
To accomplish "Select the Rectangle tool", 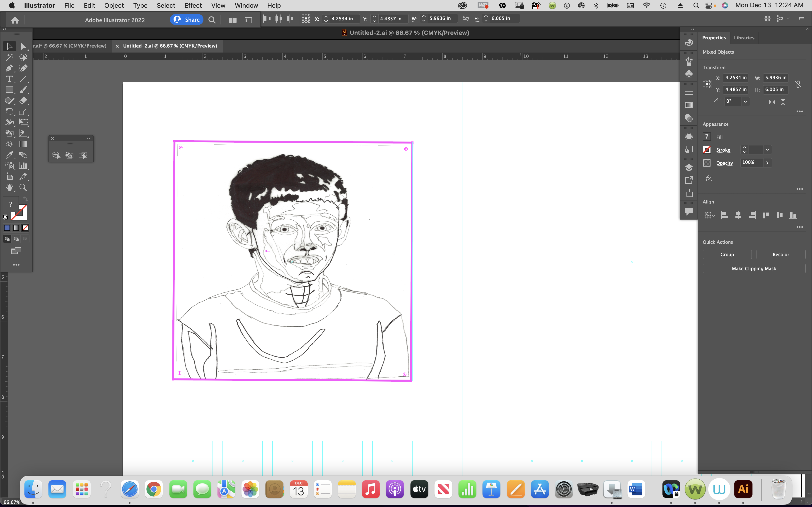I will click(9, 90).
